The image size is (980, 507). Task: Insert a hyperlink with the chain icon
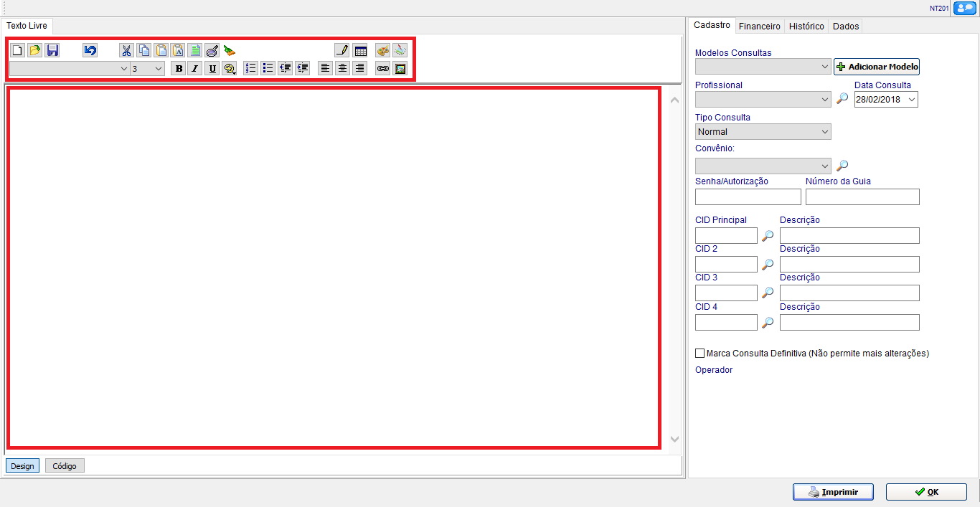click(x=383, y=69)
